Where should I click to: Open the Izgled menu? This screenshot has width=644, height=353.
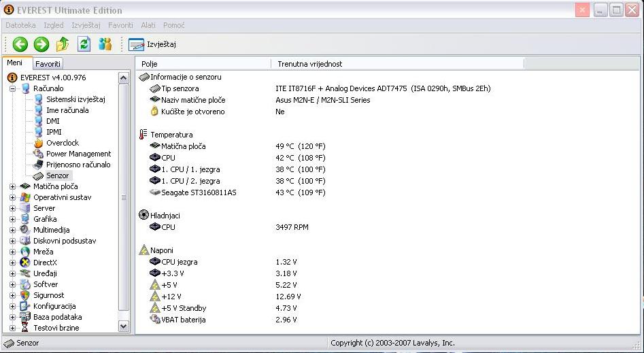pyautogui.click(x=54, y=25)
